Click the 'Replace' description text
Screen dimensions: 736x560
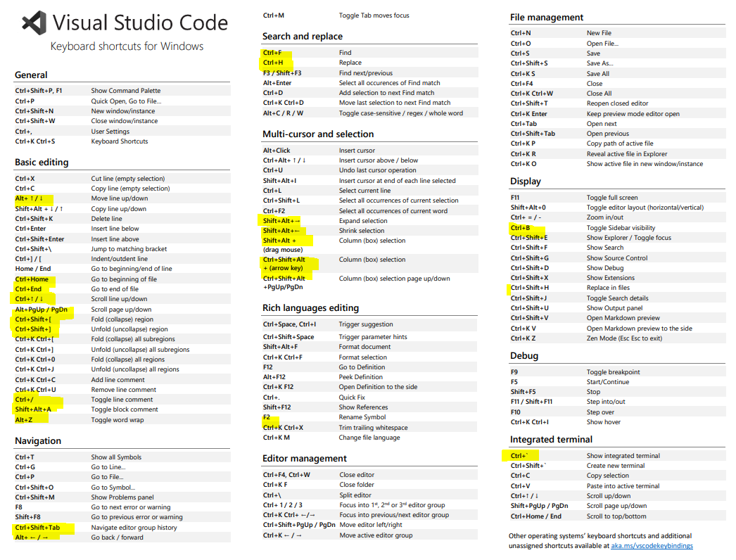(350, 63)
